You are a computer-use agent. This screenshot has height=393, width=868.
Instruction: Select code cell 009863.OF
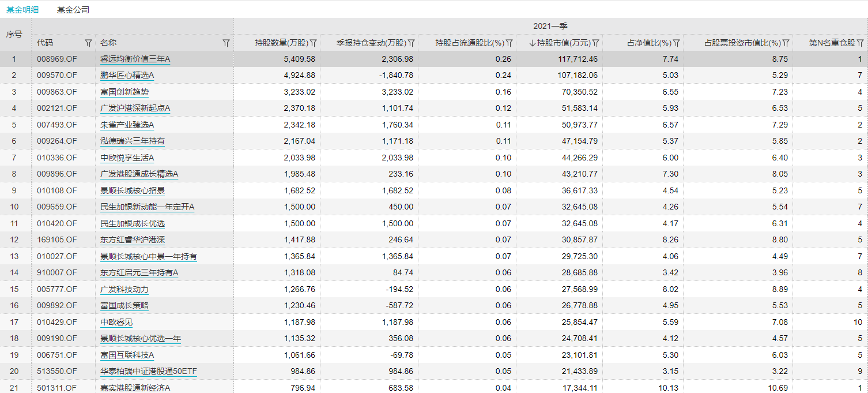tap(57, 92)
